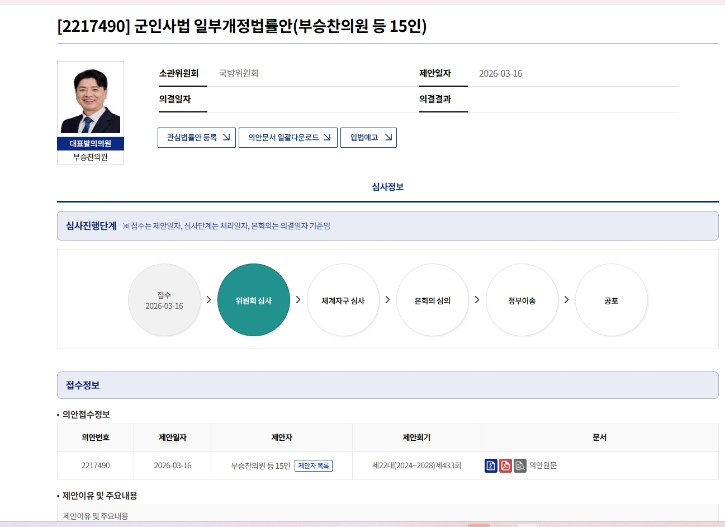Click the 제안이유 및 주요내용 heading
The height and width of the screenshot is (527, 725).
(x=99, y=496)
